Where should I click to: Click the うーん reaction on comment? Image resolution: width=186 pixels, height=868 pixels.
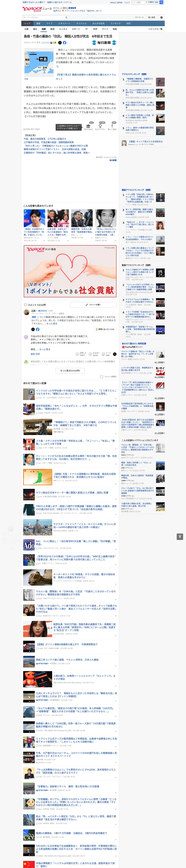pos(107,354)
